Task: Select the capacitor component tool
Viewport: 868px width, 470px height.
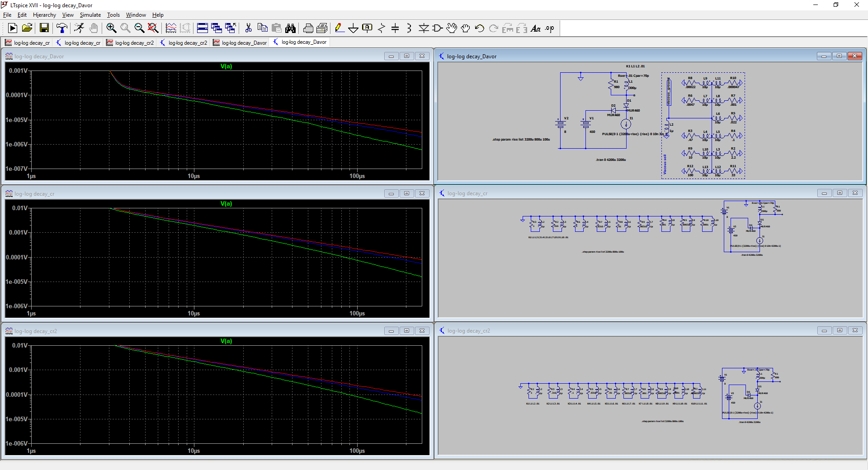Action: 395,28
